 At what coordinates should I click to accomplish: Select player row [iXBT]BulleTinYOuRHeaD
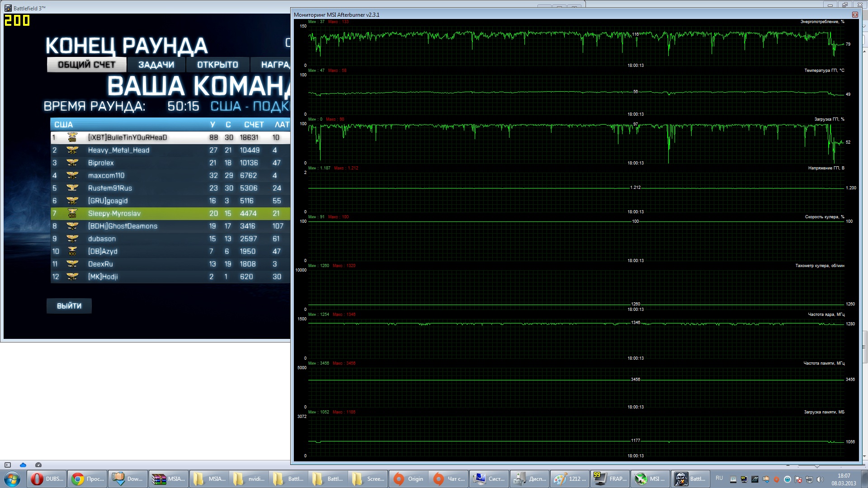[170, 137]
